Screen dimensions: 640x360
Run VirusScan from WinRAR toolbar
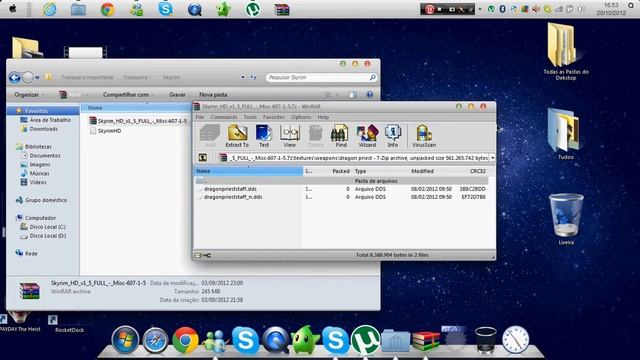(x=424, y=136)
